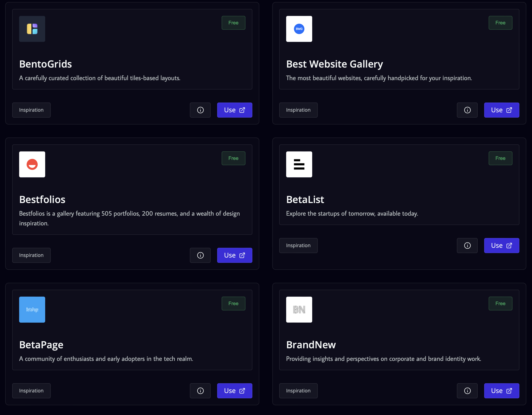This screenshot has height=415, width=532.
Task: Click the Best Website Gallery title
Action: tap(334, 64)
